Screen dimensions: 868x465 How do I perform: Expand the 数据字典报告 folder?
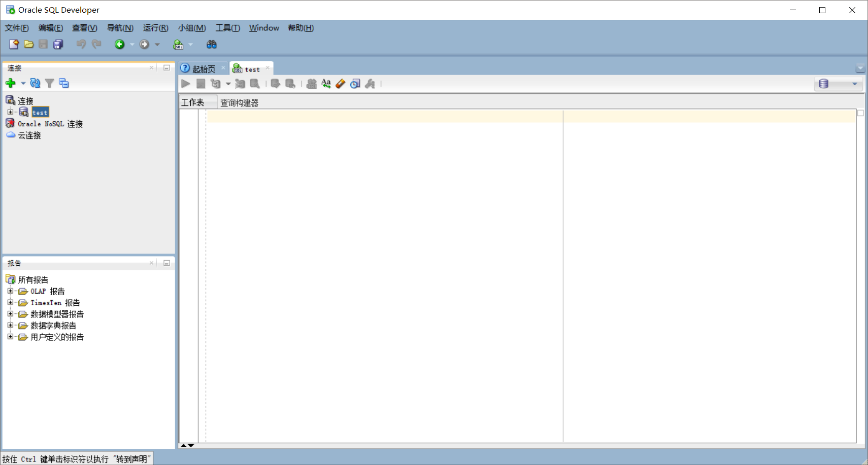10,325
